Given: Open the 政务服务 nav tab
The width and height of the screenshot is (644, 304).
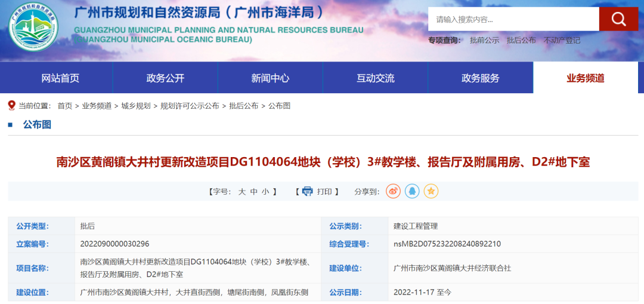Looking at the screenshot, I should click(x=481, y=78).
